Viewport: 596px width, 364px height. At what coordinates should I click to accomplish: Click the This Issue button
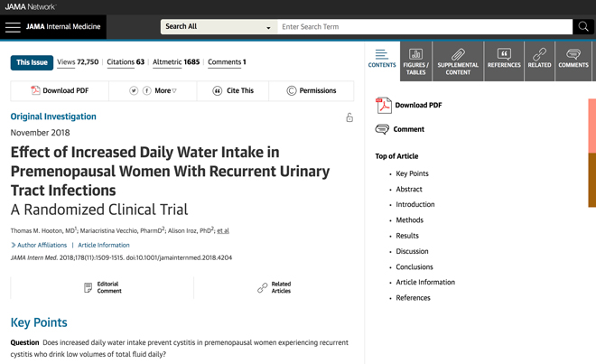pos(32,62)
